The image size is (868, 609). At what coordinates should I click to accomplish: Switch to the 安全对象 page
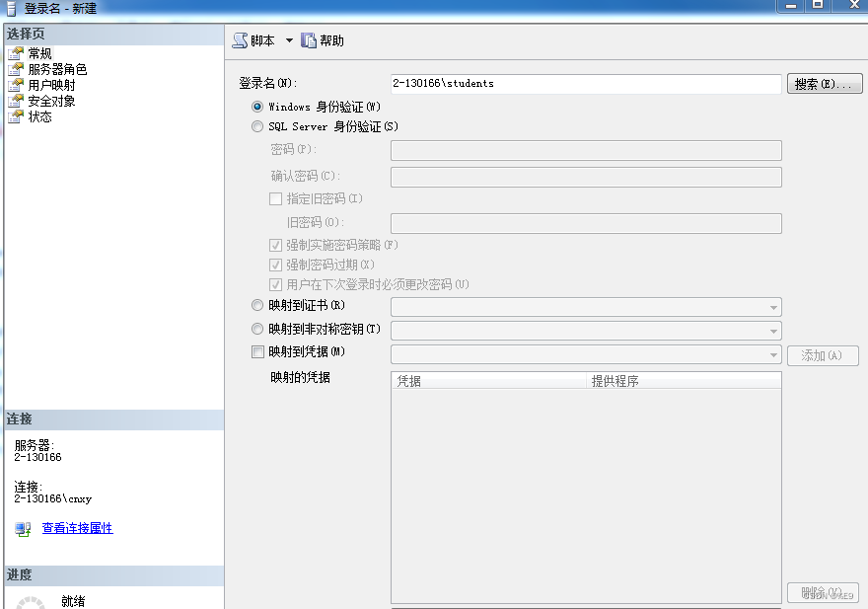pyautogui.click(x=51, y=101)
